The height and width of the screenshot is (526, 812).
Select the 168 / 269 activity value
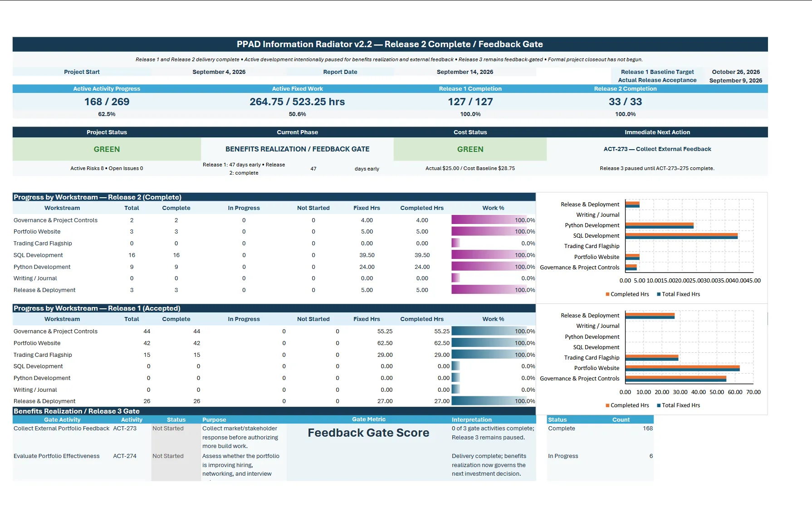pyautogui.click(x=107, y=102)
